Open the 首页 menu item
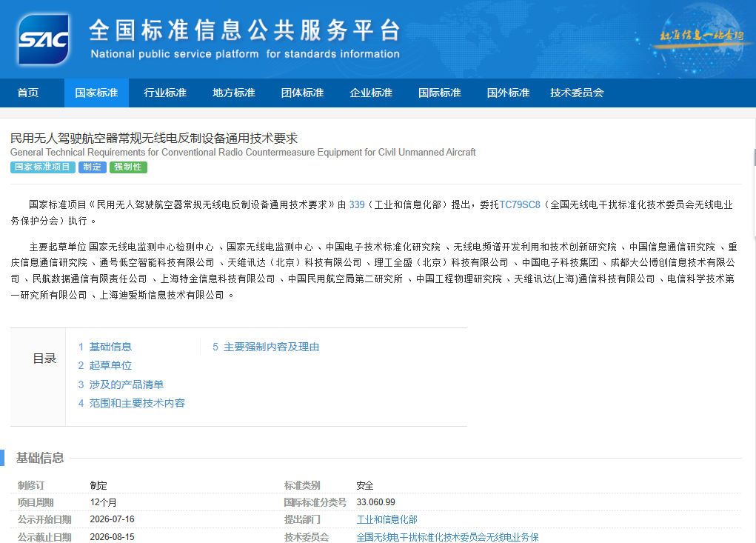The image size is (756, 543). (x=28, y=93)
